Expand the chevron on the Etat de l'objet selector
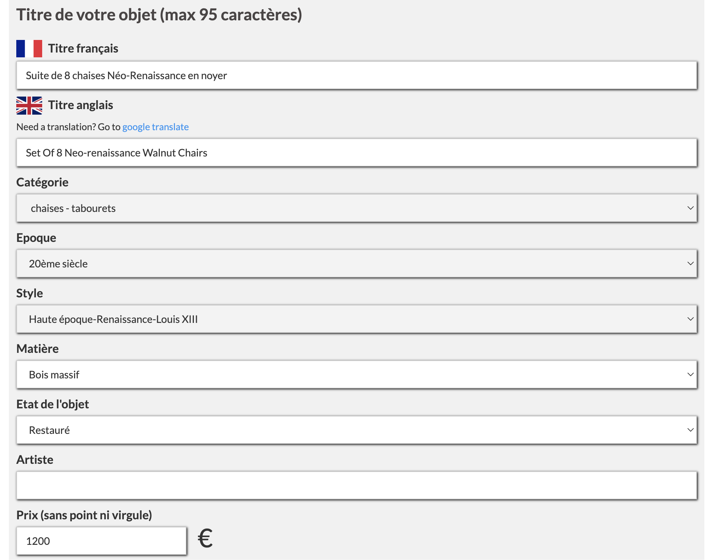This screenshot has height=560, width=728. [x=690, y=430]
